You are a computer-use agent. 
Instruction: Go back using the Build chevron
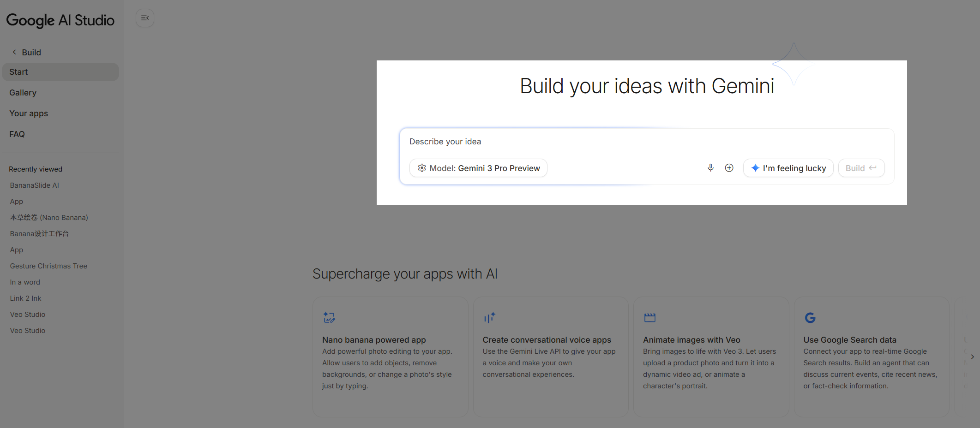(14, 52)
